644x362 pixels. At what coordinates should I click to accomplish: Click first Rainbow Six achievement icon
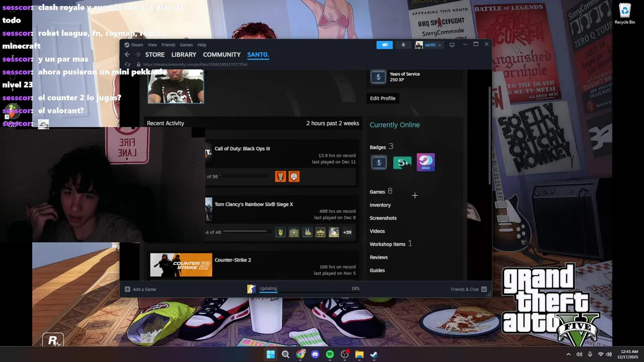tap(281, 232)
